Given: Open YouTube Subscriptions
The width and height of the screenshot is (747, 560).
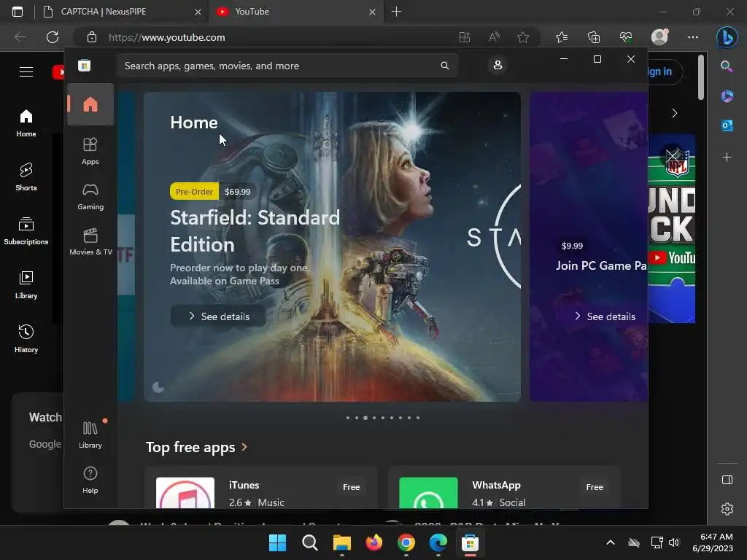Looking at the screenshot, I should pyautogui.click(x=26, y=230).
